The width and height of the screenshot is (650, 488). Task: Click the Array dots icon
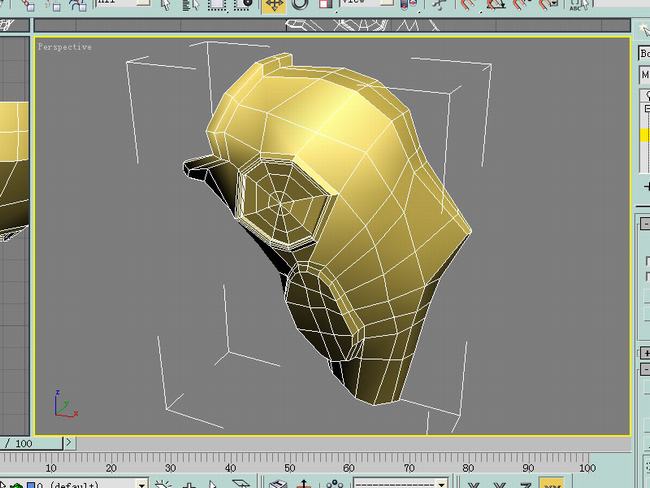(x=335, y=484)
